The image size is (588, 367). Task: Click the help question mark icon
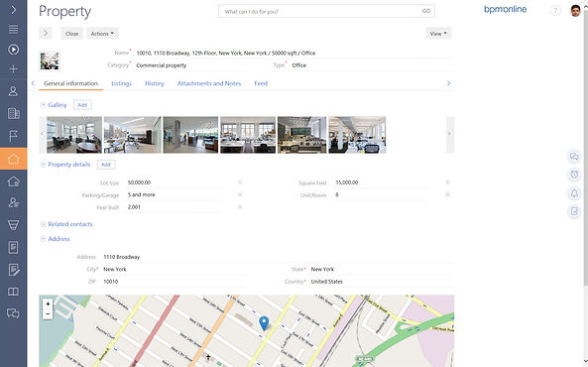point(555,11)
